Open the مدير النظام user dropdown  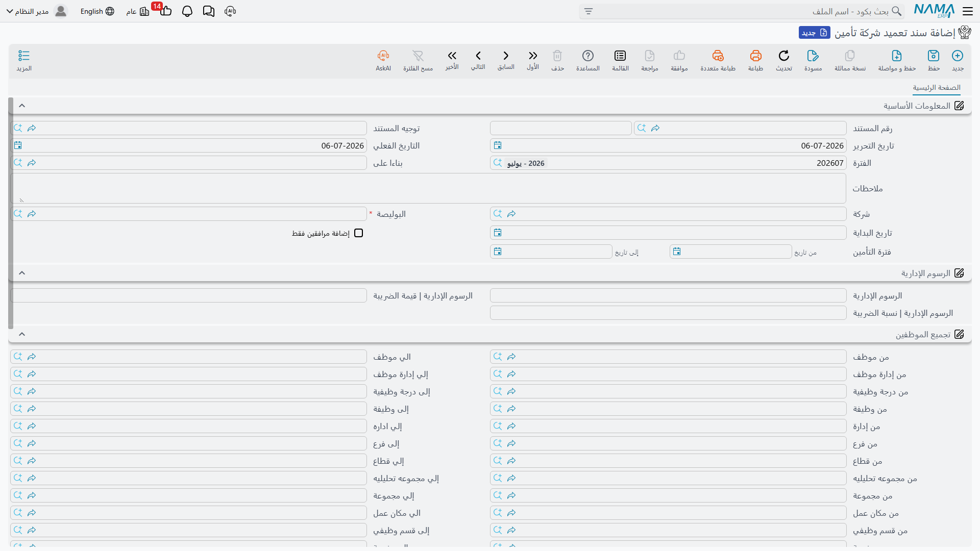tap(37, 11)
